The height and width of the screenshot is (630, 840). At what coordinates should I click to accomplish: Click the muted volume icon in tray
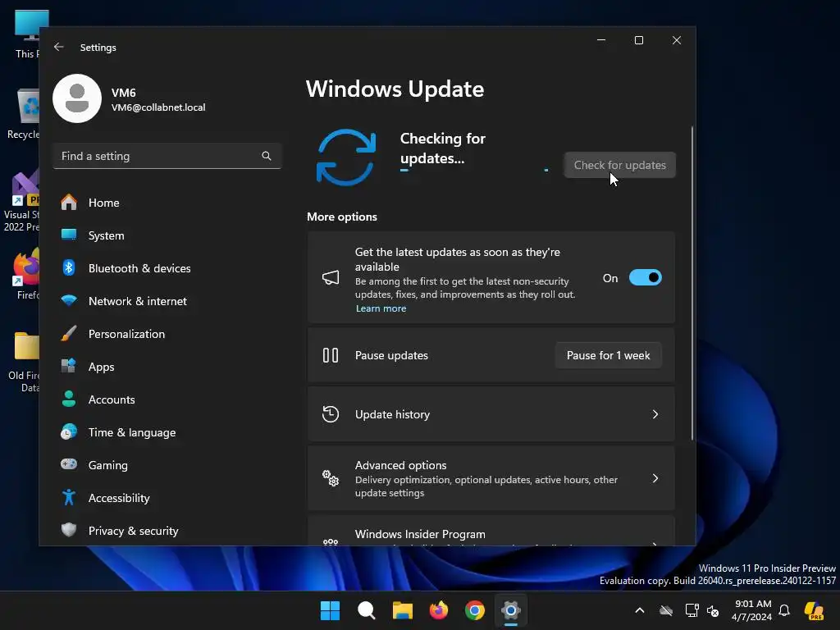click(x=713, y=610)
